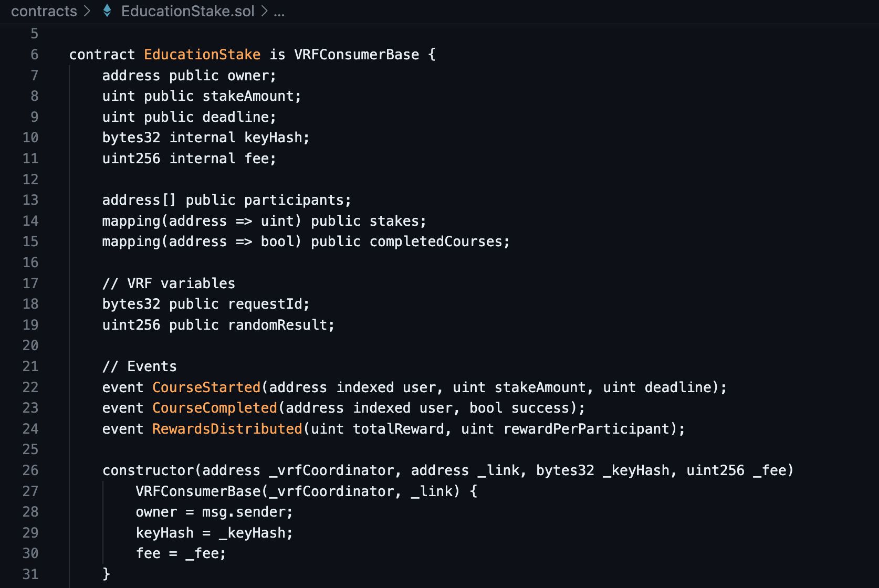Click 'keyHash = _keyHash;' statement
Viewport: 879px width, 588px height.
(x=214, y=533)
